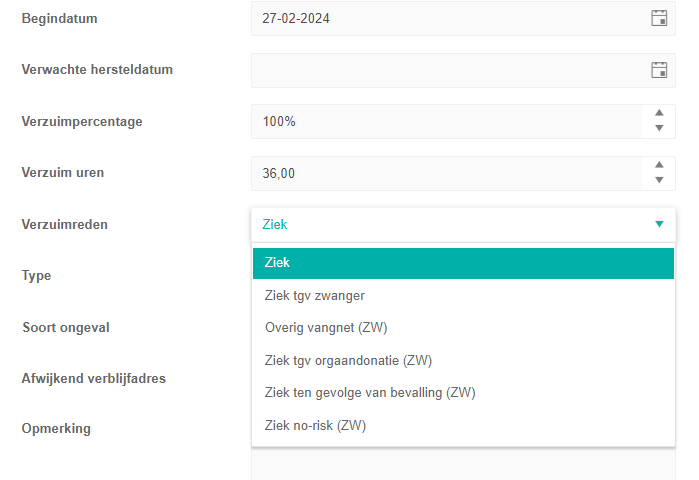The height and width of the screenshot is (480, 699).
Task: Click the Verzuimreden combo box showing Ziek
Action: pyautogui.click(x=463, y=225)
